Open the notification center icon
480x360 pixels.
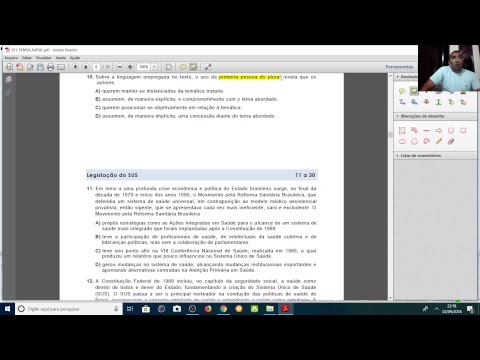(x=470, y=309)
